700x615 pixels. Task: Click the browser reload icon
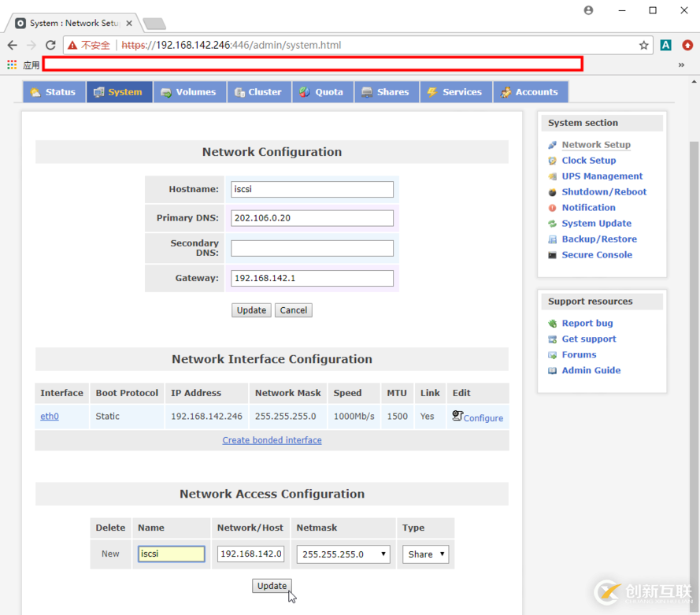tap(50, 45)
